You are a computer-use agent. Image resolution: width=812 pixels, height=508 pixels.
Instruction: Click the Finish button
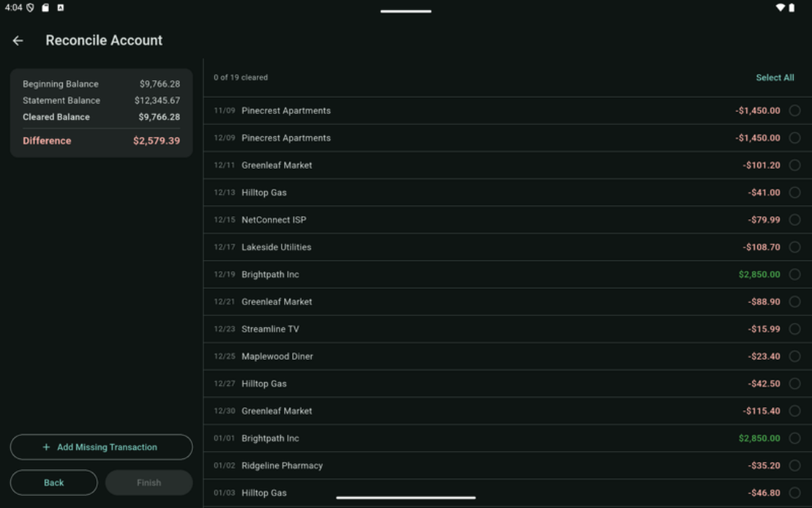tap(149, 483)
